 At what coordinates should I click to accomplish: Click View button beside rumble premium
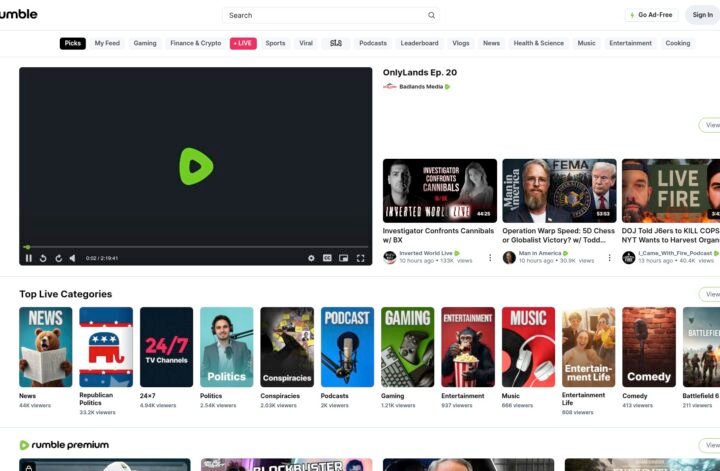[x=710, y=445]
